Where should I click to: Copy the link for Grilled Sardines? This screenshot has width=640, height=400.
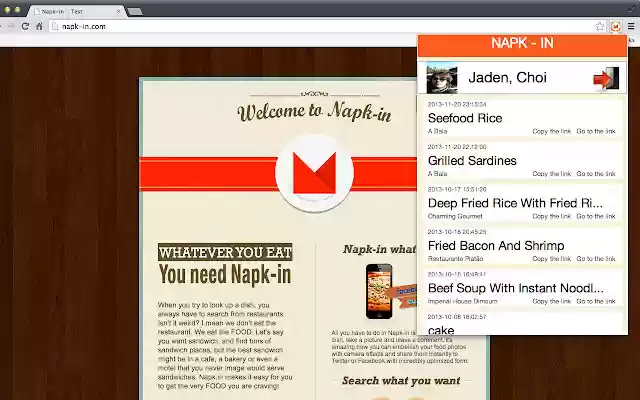551,173
